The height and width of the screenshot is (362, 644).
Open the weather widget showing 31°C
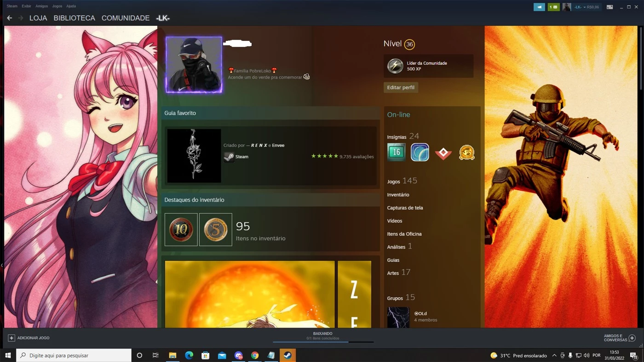tap(518, 355)
